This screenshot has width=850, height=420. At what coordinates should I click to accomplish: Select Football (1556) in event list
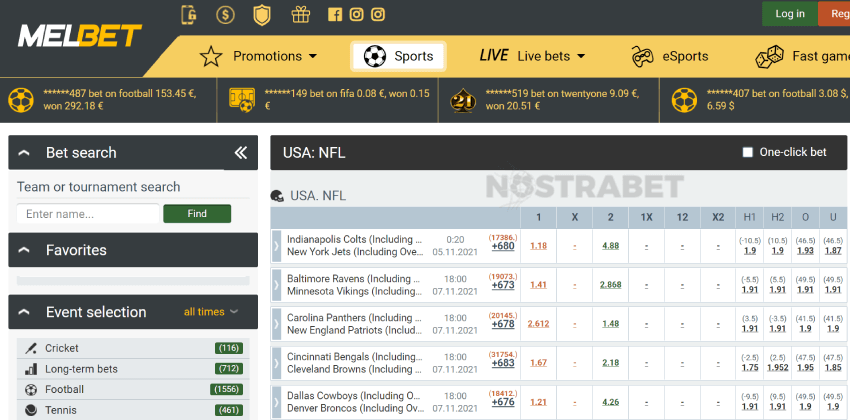133,390
